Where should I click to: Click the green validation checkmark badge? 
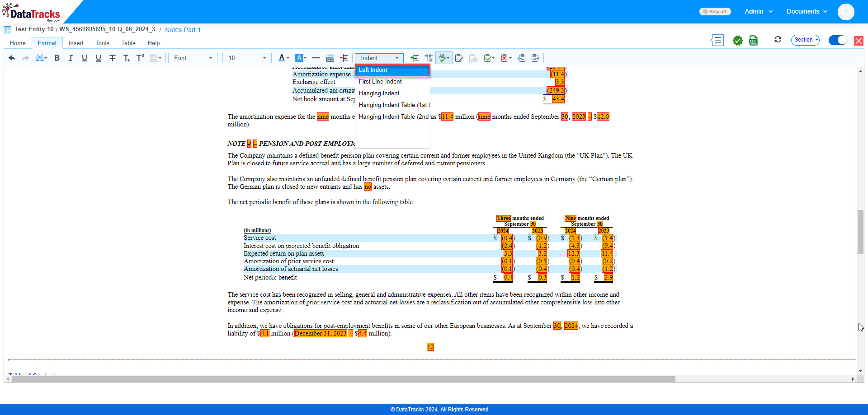click(738, 40)
